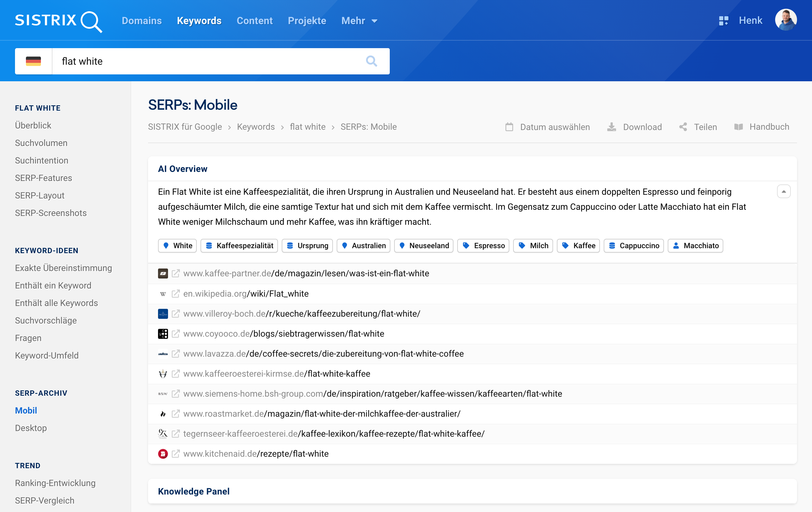Click the user profile avatar
The image size is (812, 512).
pos(786,20)
